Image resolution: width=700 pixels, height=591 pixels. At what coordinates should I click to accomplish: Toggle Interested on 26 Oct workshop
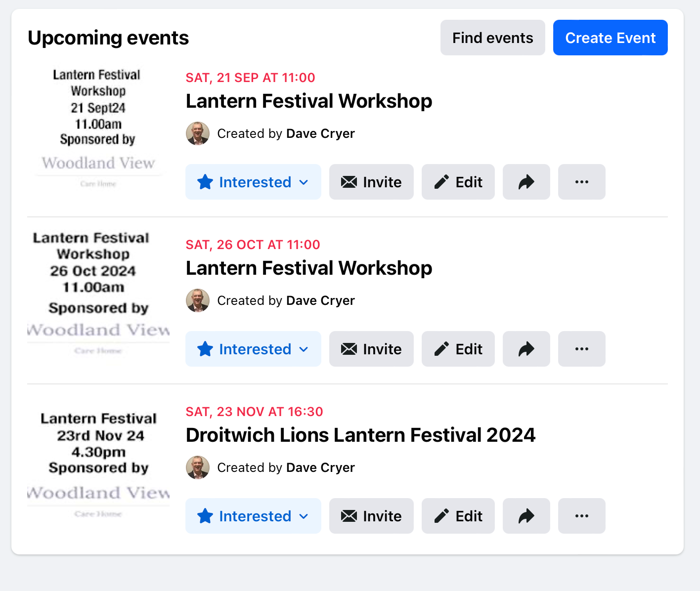253,349
